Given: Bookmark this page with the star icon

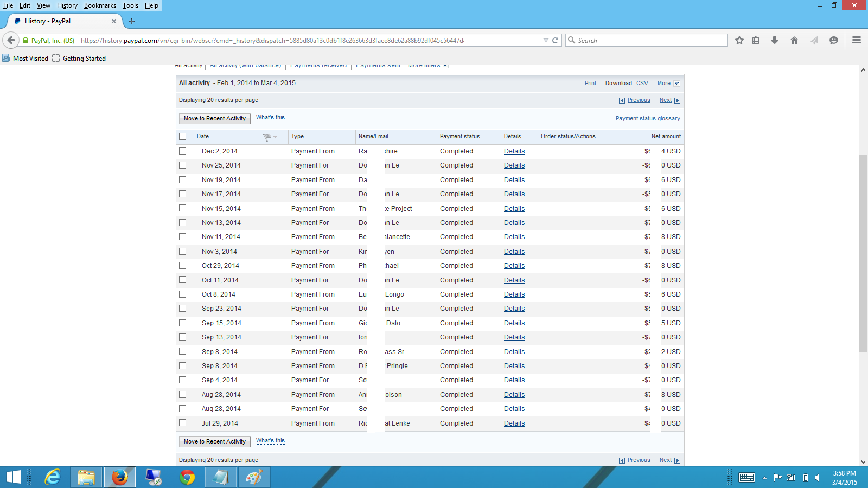Looking at the screenshot, I should 739,41.
